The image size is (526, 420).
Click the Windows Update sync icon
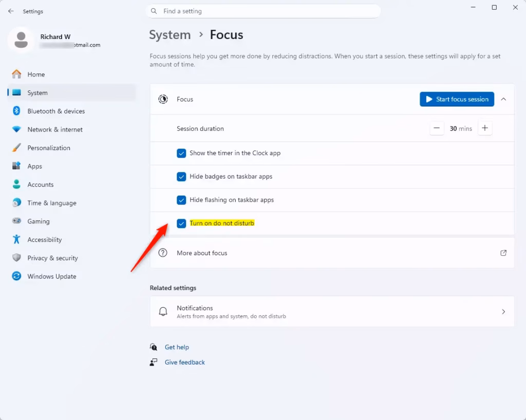click(x=16, y=276)
